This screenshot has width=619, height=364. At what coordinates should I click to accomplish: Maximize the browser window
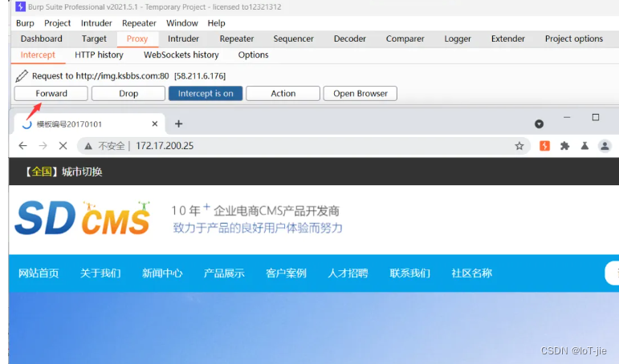595,118
